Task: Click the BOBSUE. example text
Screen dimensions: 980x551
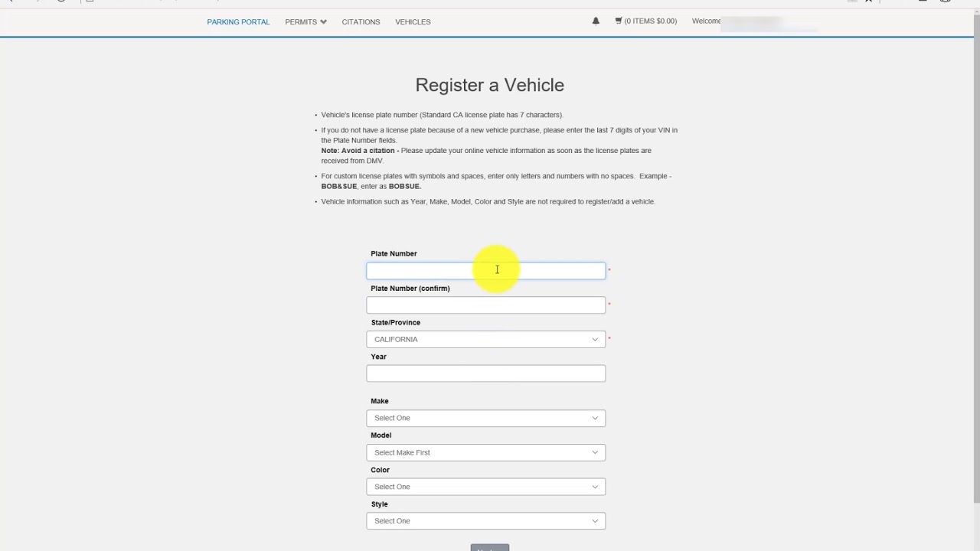Action: coord(404,187)
